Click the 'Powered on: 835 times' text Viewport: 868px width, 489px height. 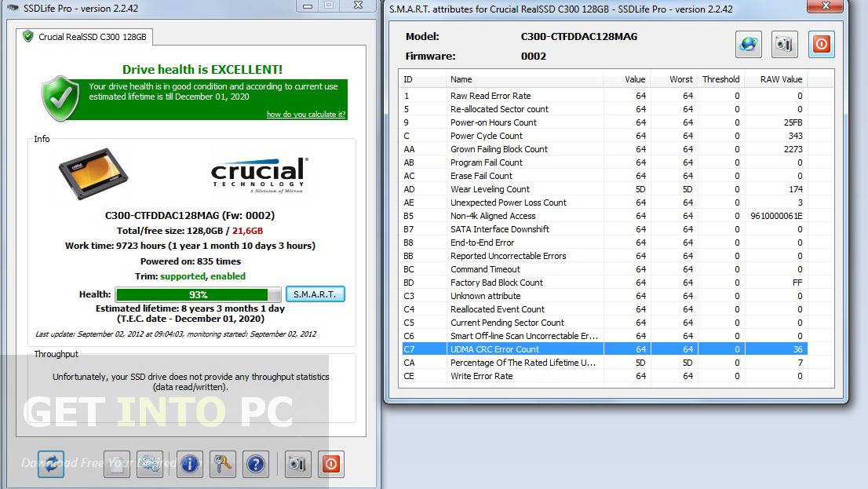pos(191,261)
